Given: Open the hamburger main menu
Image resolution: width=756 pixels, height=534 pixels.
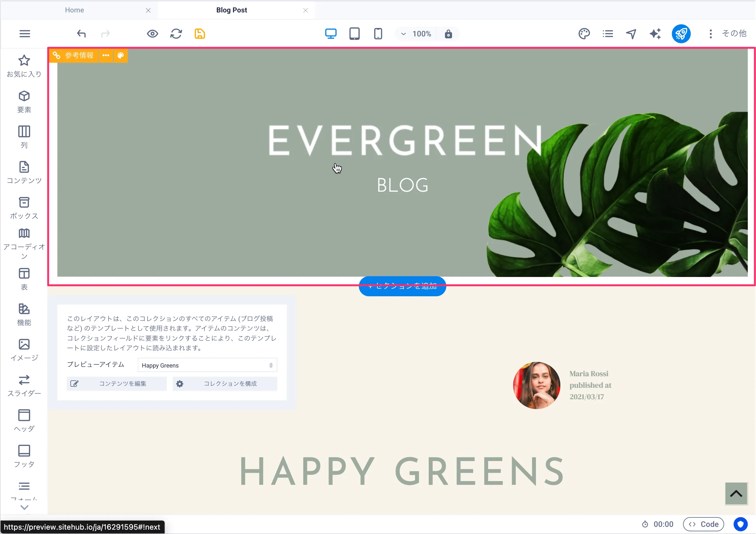Looking at the screenshot, I should (x=25, y=34).
